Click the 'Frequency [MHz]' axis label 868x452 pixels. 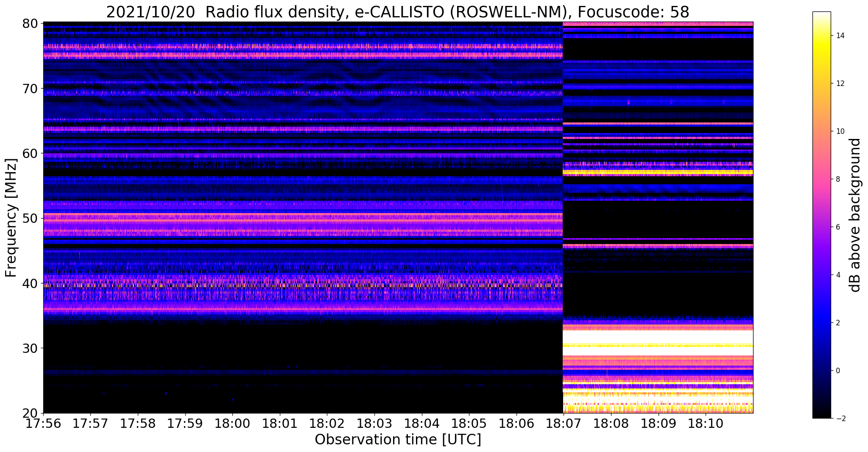(x=11, y=218)
